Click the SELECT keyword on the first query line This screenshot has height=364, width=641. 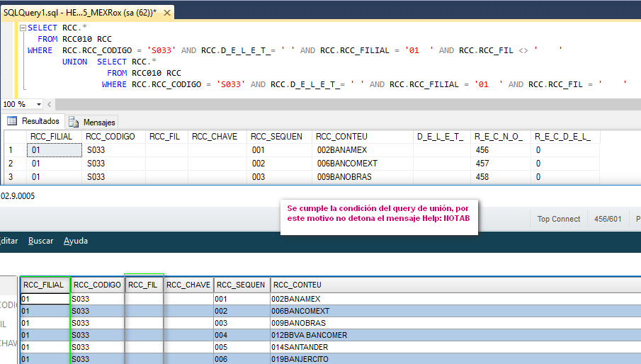click(42, 28)
